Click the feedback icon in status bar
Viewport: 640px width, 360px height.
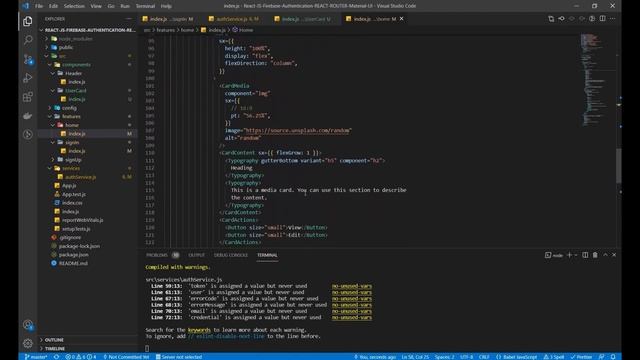(x=602, y=357)
